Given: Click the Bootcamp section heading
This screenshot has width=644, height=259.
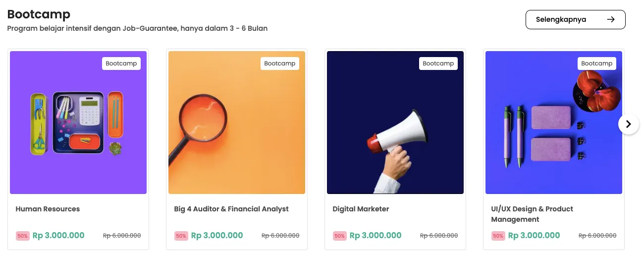Looking at the screenshot, I should pyautogui.click(x=39, y=14).
